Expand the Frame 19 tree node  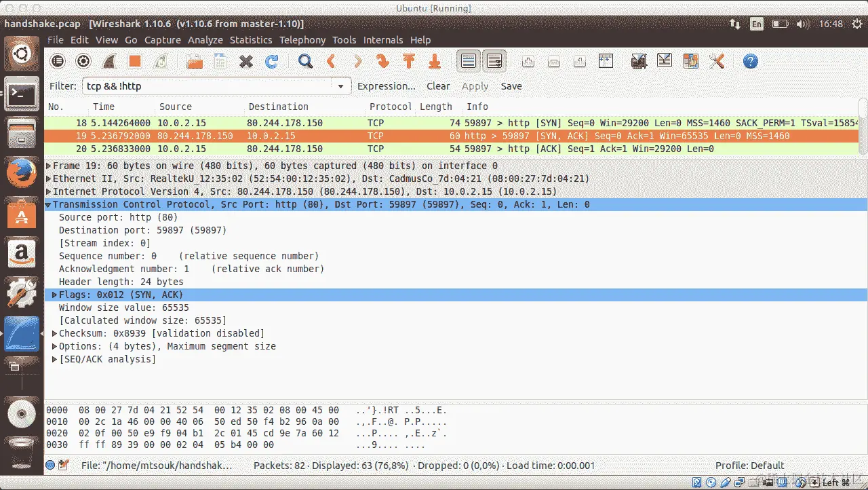49,166
